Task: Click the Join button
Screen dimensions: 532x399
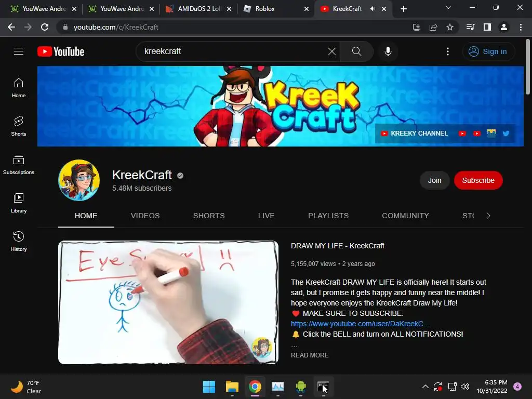Action: tap(435, 180)
